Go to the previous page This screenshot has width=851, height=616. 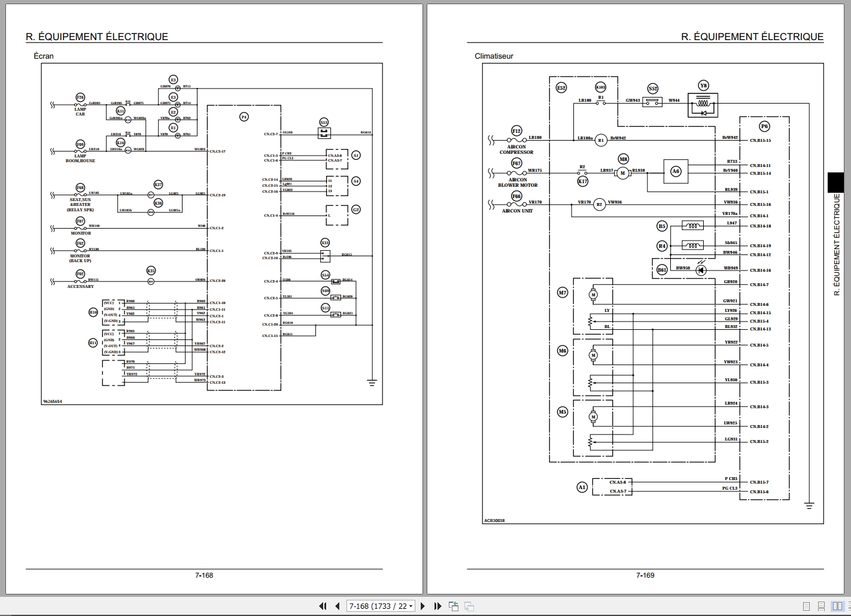(x=338, y=606)
